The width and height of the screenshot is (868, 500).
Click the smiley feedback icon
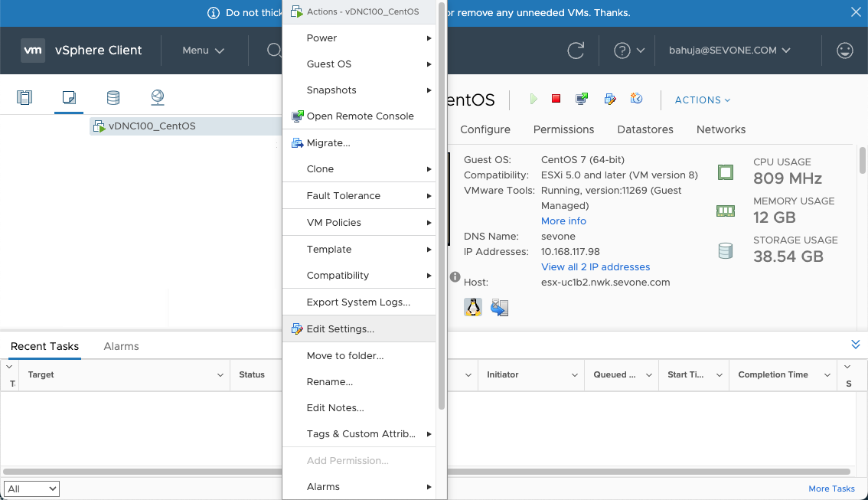(845, 51)
